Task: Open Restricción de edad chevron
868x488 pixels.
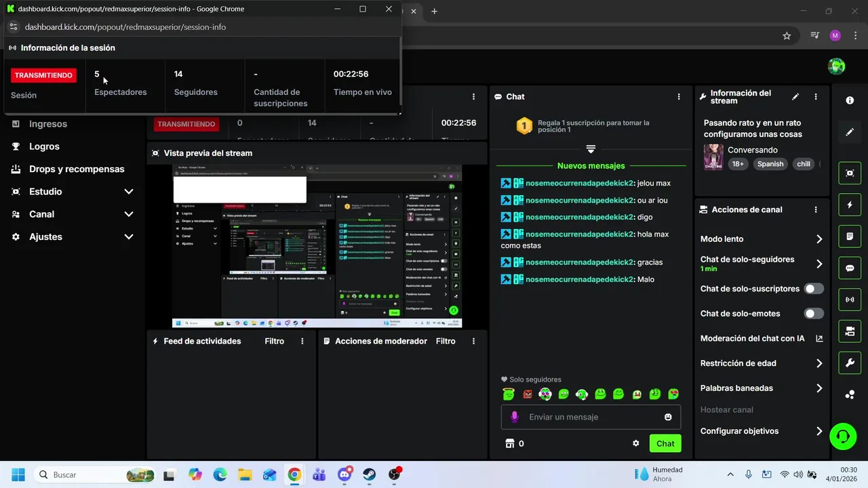Action: (x=819, y=363)
